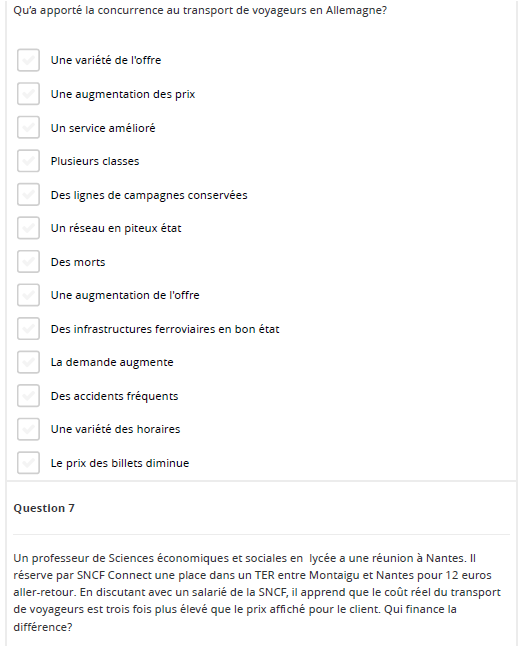This screenshot has height=646, width=523.
Task: Enable the 'La demande augmente' checkbox
Action: 28,362
